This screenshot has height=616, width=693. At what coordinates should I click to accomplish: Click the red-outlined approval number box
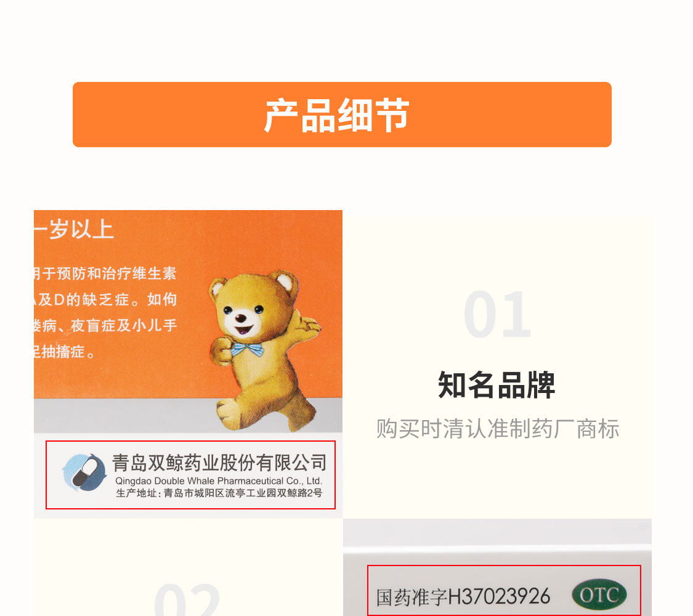(504, 590)
